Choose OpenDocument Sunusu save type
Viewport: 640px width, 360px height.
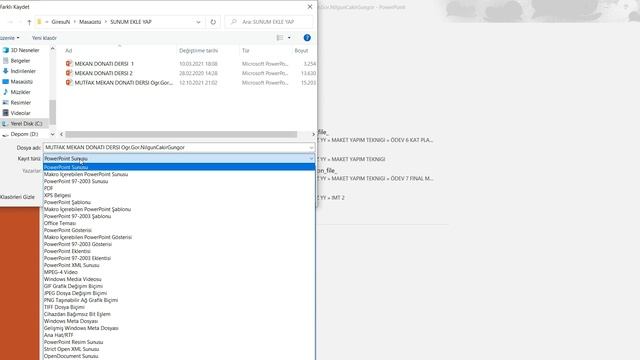pos(179,356)
